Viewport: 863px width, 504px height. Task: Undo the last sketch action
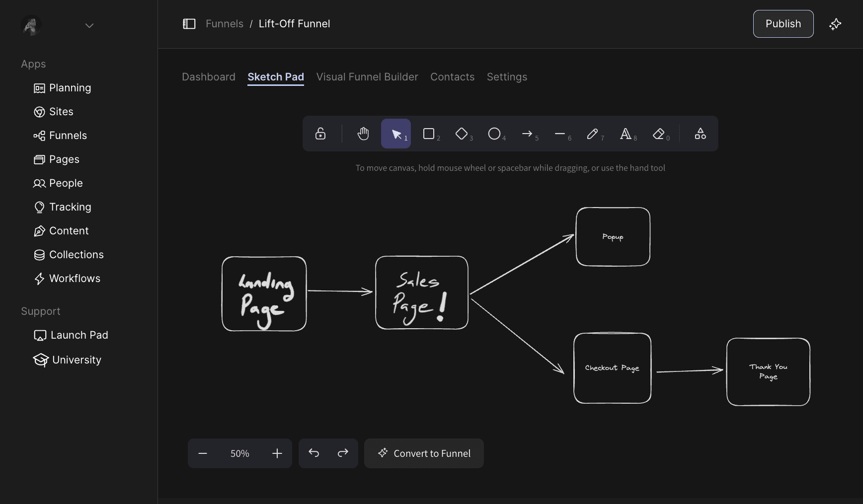tap(314, 453)
